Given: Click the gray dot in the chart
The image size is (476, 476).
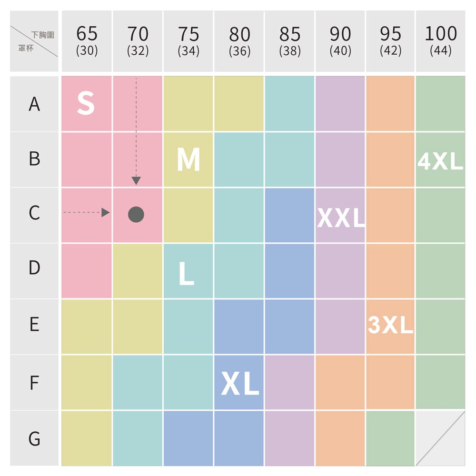Looking at the screenshot, I should (136, 215).
